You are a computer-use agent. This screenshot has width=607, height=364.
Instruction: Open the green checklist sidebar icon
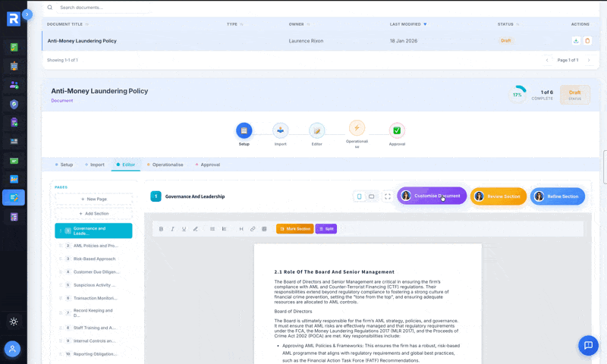(x=14, y=48)
